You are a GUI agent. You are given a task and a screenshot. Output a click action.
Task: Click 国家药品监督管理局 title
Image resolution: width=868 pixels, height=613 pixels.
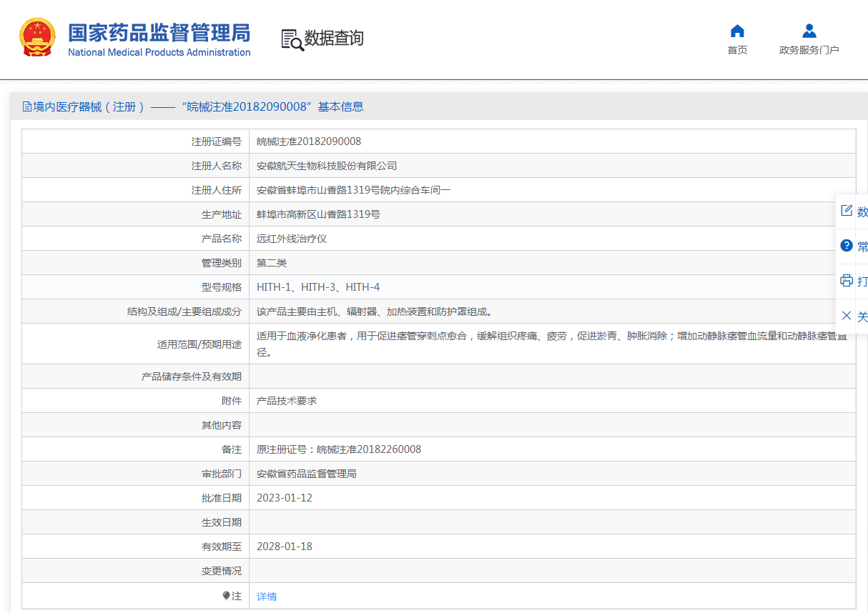pyautogui.click(x=159, y=33)
